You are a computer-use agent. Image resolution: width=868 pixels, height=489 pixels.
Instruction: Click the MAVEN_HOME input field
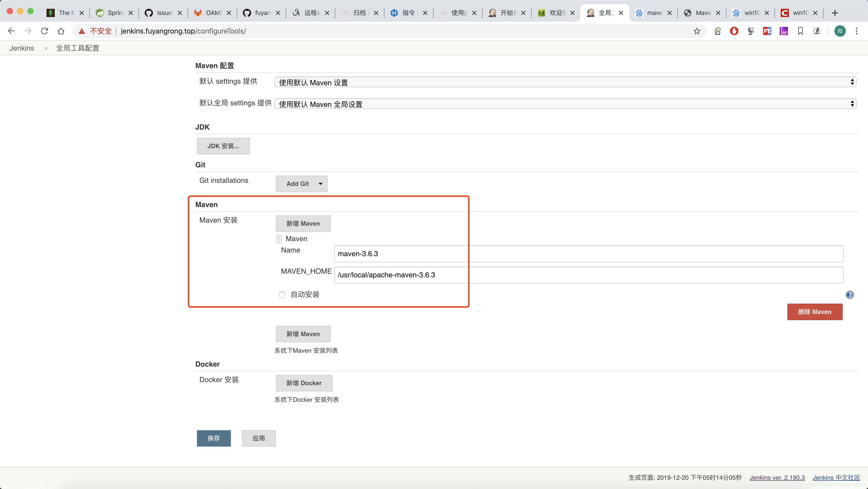tap(589, 275)
